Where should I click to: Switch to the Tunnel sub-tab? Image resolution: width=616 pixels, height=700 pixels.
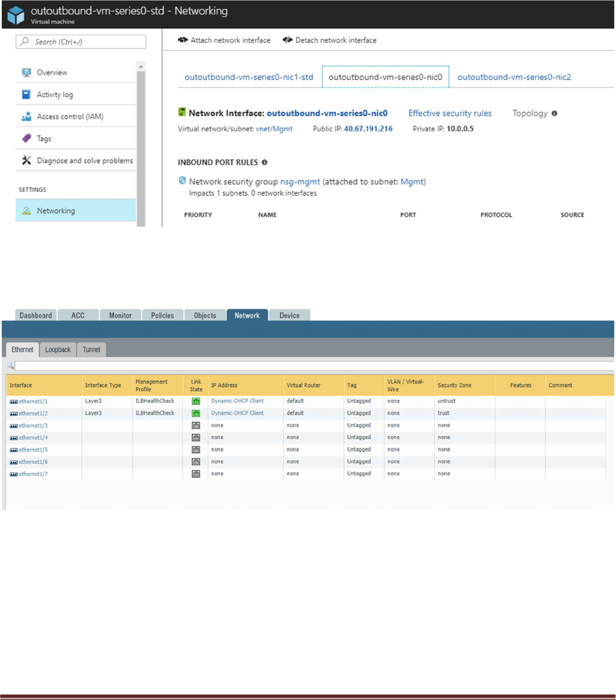click(x=92, y=350)
